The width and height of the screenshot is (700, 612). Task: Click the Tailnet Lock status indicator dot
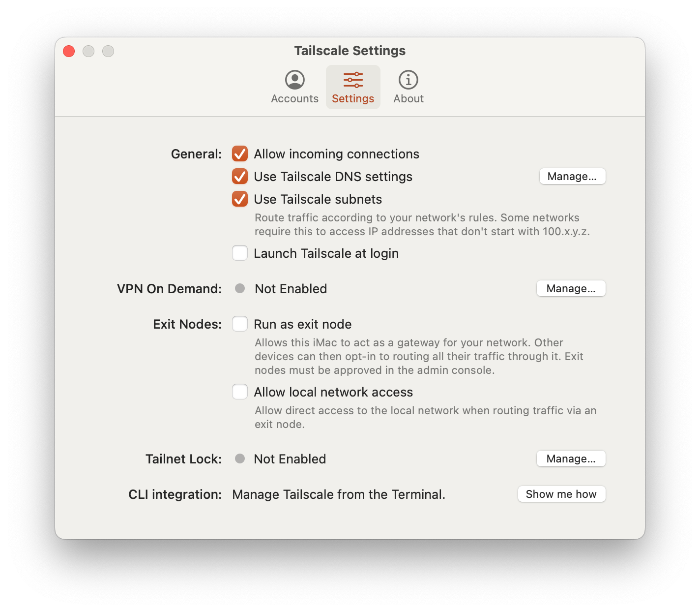(x=240, y=459)
